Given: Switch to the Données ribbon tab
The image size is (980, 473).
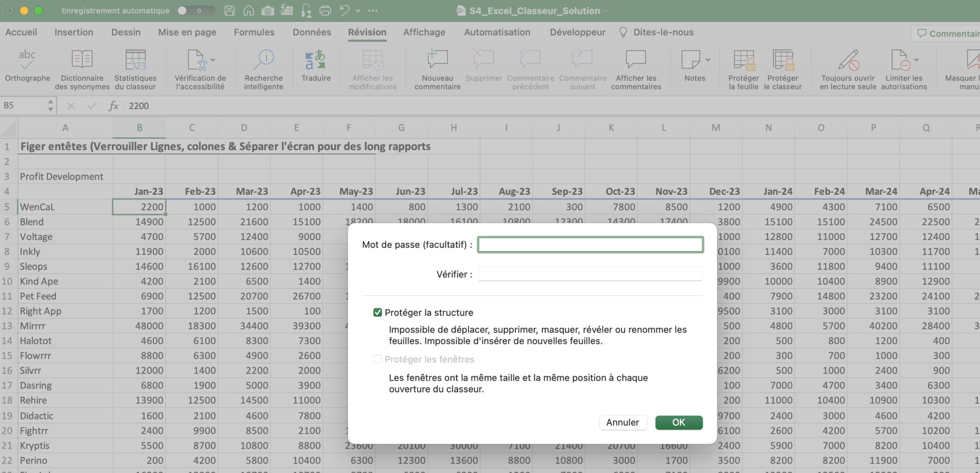Looking at the screenshot, I should click(312, 32).
